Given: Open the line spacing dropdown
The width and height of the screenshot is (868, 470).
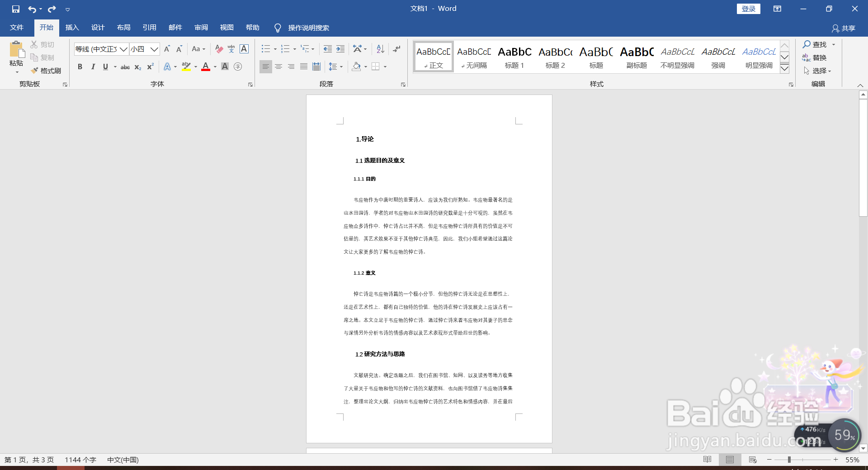Looking at the screenshot, I should [x=335, y=66].
